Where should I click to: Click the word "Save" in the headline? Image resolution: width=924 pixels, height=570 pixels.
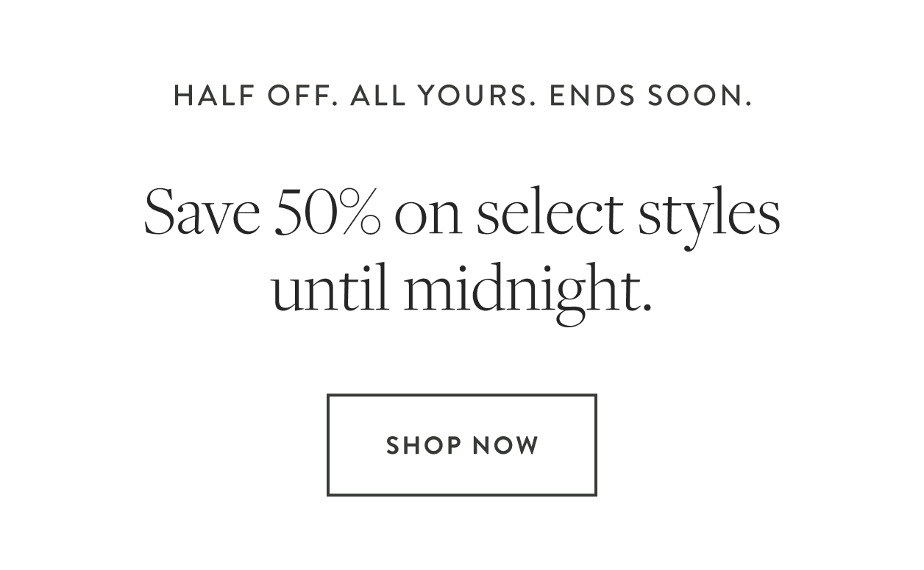(x=203, y=213)
